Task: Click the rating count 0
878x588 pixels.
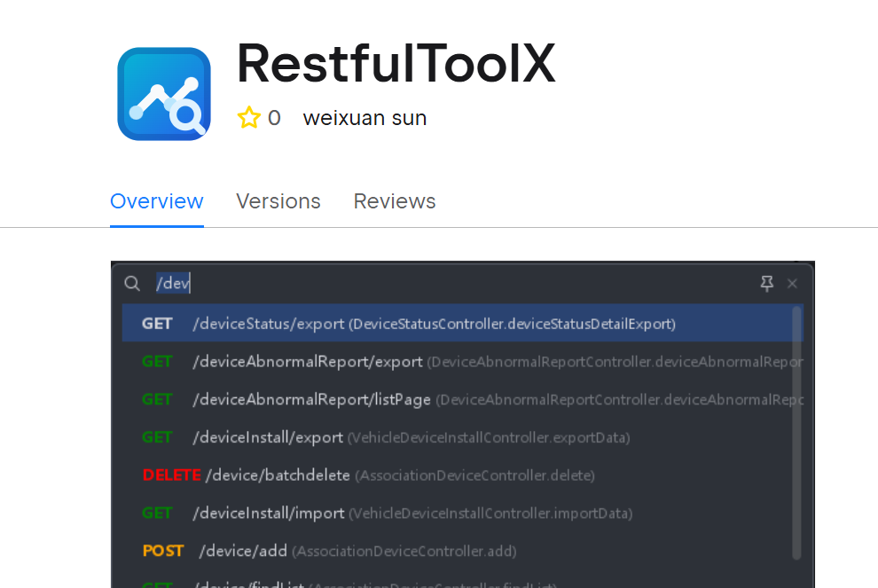Action: (x=274, y=118)
